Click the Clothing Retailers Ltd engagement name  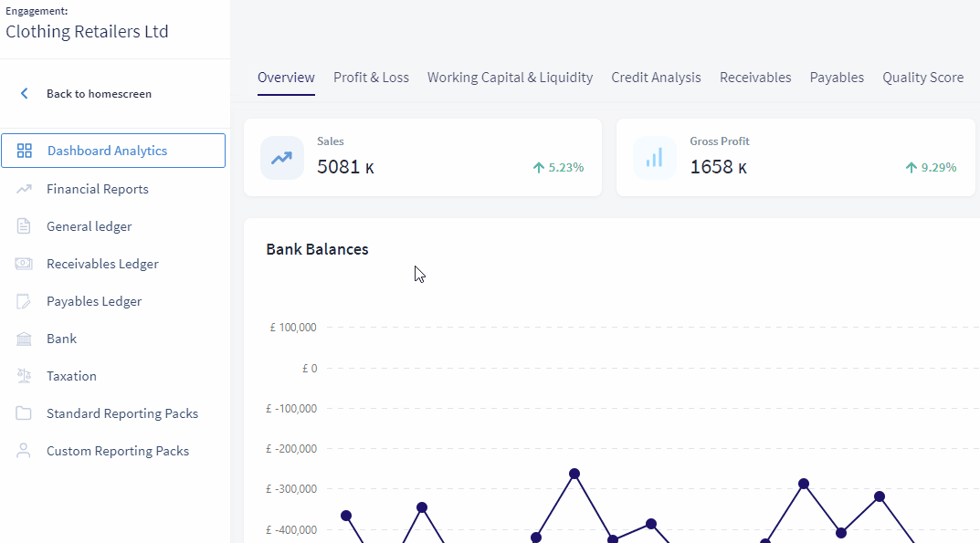point(87,32)
